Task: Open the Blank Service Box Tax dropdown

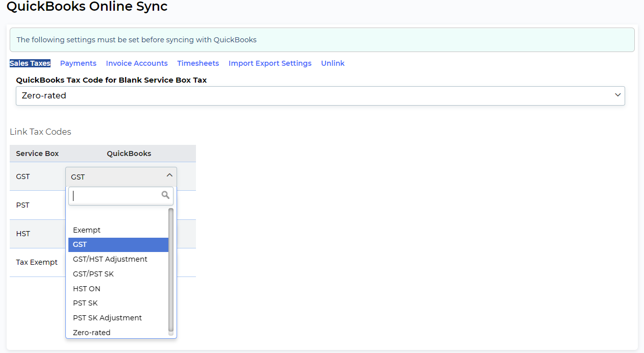Action: (x=320, y=96)
